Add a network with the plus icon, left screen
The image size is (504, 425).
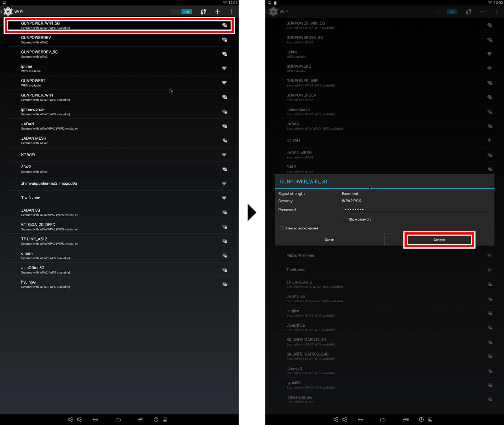point(217,12)
